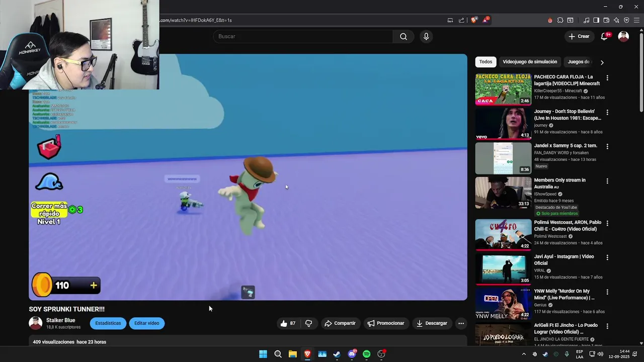The width and height of the screenshot is (644, 362).
Task: Click the Stalker Blue channel avatar
Action: 35,323
